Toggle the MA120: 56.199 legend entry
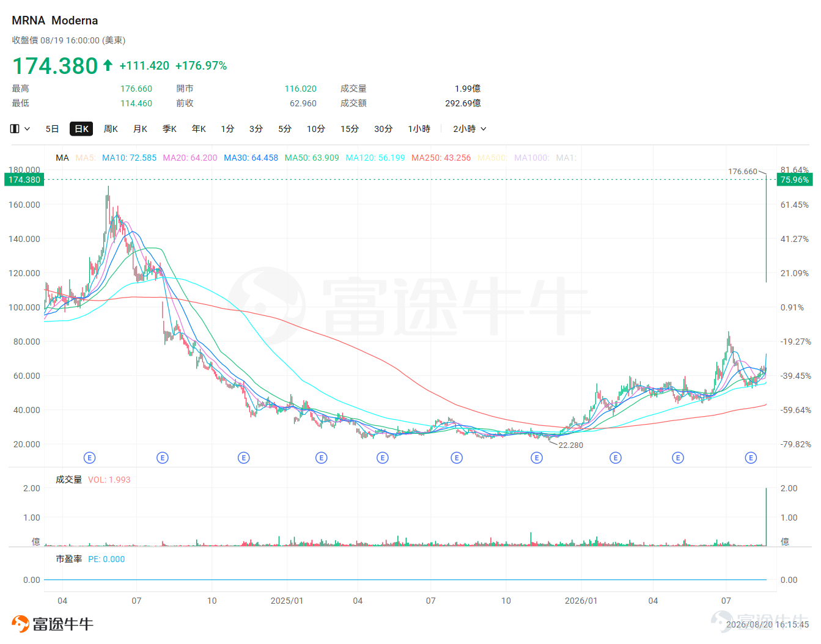The width and height of the screenshot is (821, 644). coord(375,158)
